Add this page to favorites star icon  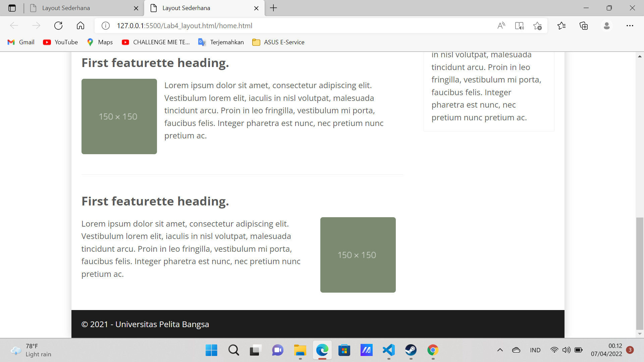[x=537, y=26]
